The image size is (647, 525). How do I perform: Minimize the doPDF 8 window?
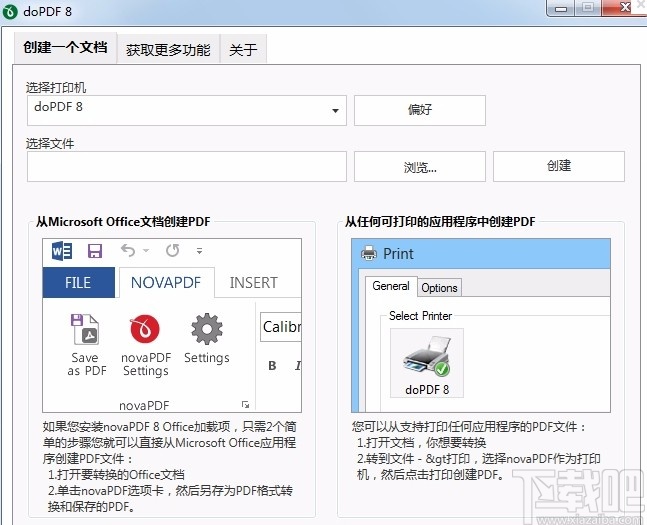[561, 8]
